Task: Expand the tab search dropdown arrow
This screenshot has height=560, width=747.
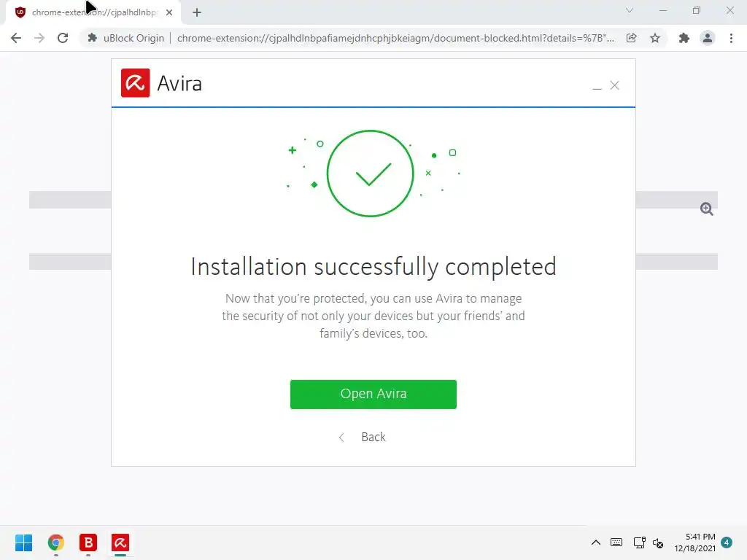Action: click(x=630, y=10)
